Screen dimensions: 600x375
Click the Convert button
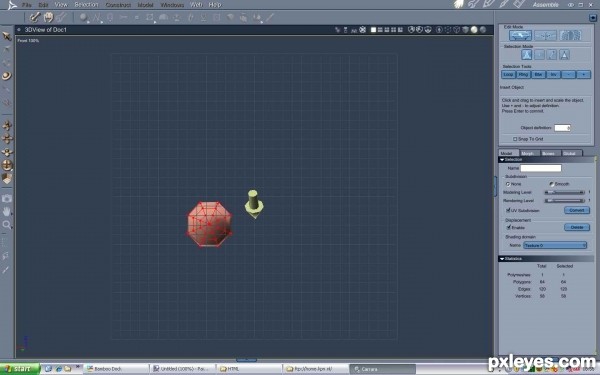(x=577, y=210)
